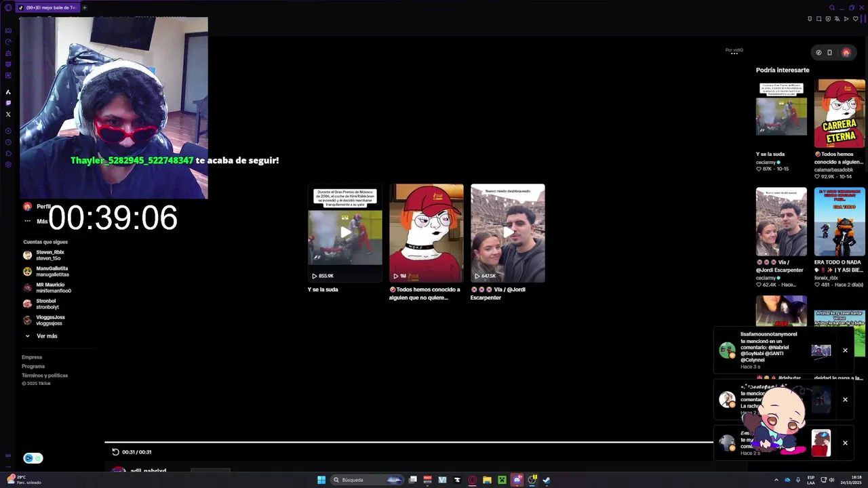Switch to the TikTok 'El mejor baile' tab
The width and height of the screenshot is (868, 488).
[47, 7]
